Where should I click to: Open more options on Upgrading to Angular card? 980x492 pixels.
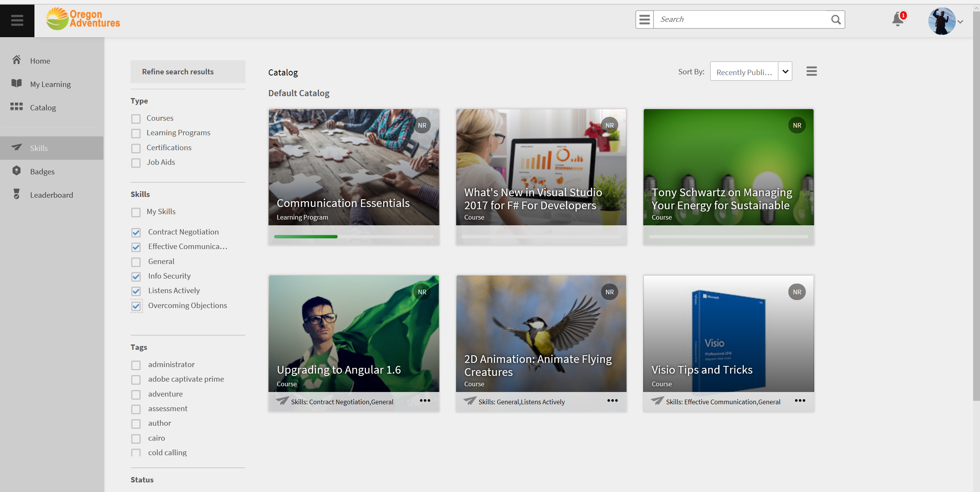425,400
